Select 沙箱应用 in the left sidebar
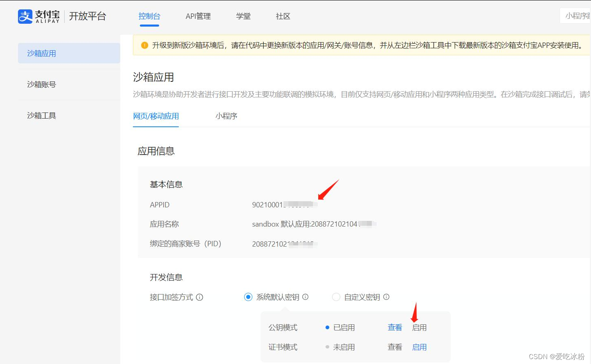The height and width of the screenshot is (364, 591). tap(69, 53)
